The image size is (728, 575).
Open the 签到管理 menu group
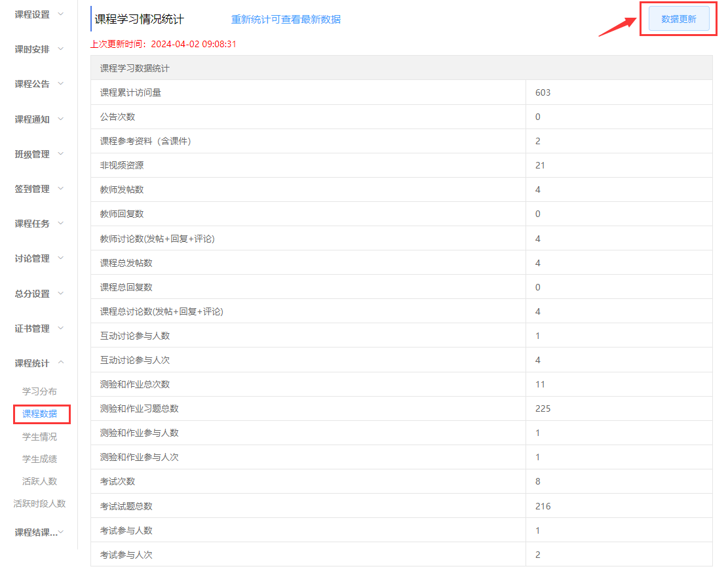pos(39,189)
